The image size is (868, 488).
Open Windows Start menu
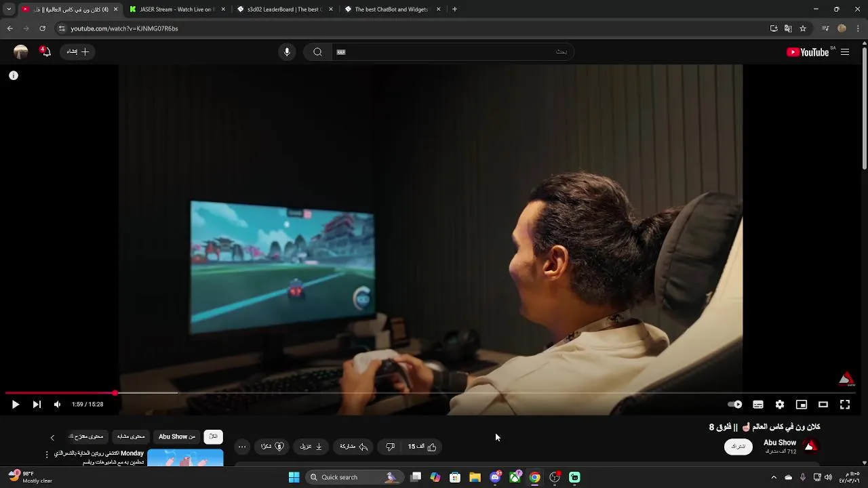click(294, 477)
